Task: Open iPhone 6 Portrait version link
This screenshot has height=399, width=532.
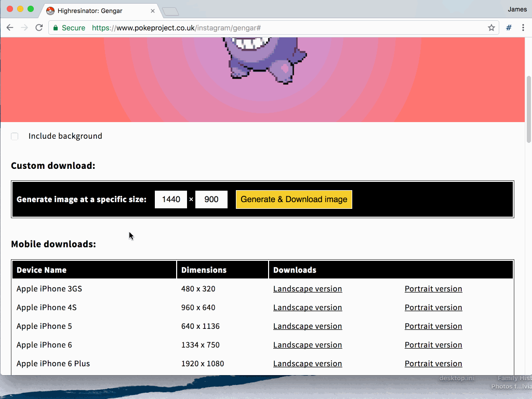Action: (x=433, y=345)
